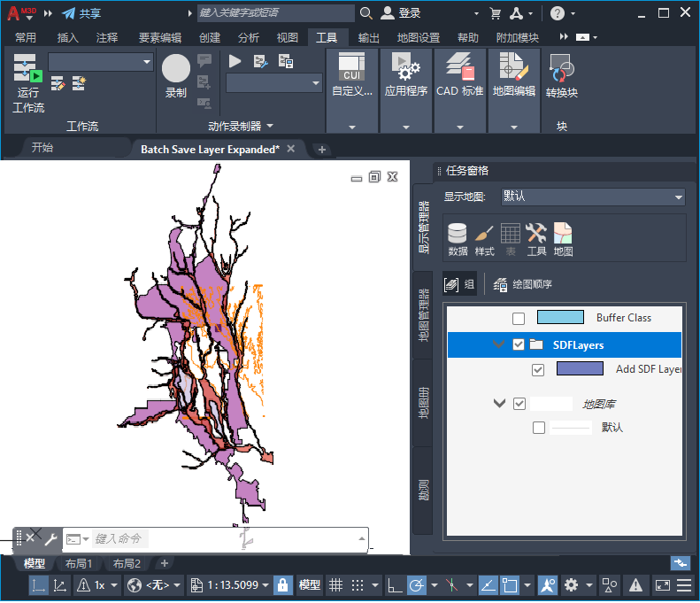The image size is (700, 603).
Task: Switch to the 分析 ribbon tab
Action: click(248, 37)
